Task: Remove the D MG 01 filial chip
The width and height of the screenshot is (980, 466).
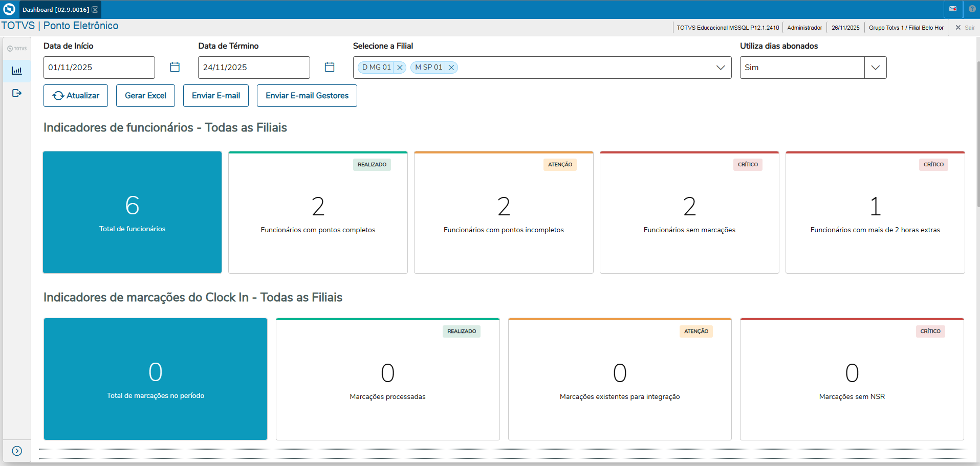Action: tap(400, 68)
